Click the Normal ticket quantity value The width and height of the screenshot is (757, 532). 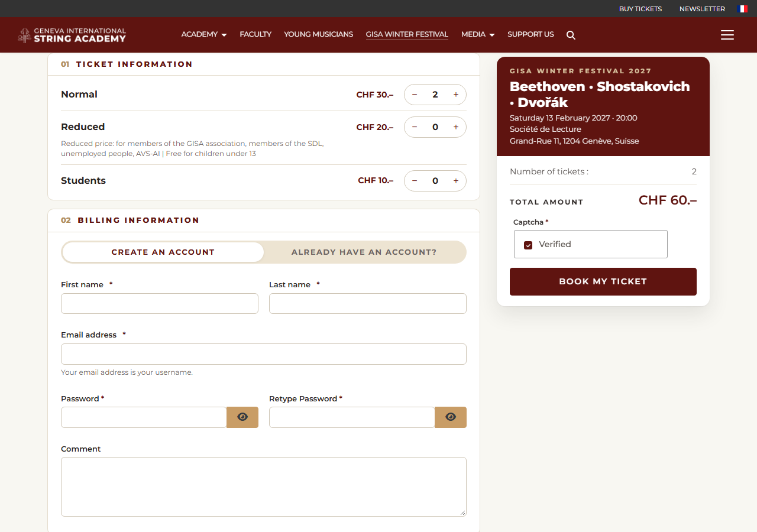(x=435, y=95)
